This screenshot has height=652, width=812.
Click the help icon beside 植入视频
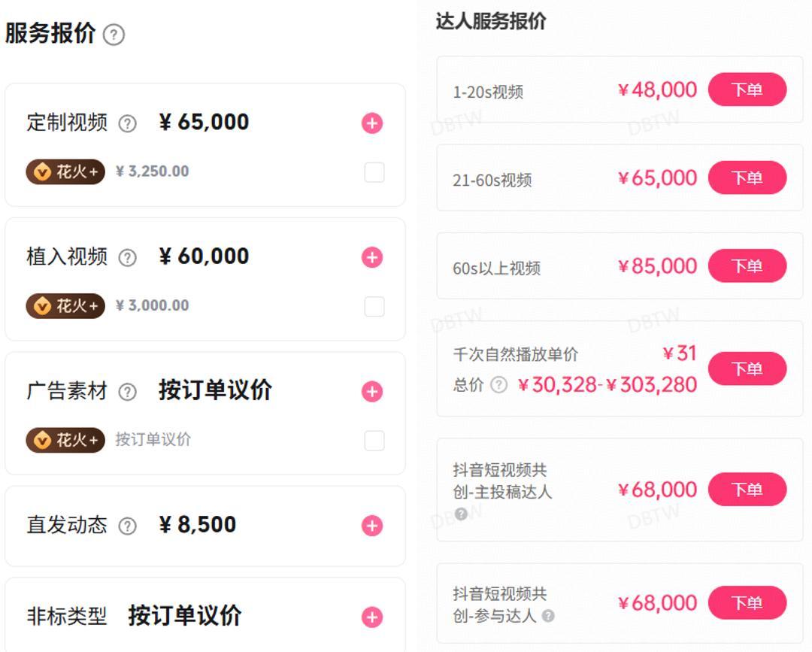point(128,257)
